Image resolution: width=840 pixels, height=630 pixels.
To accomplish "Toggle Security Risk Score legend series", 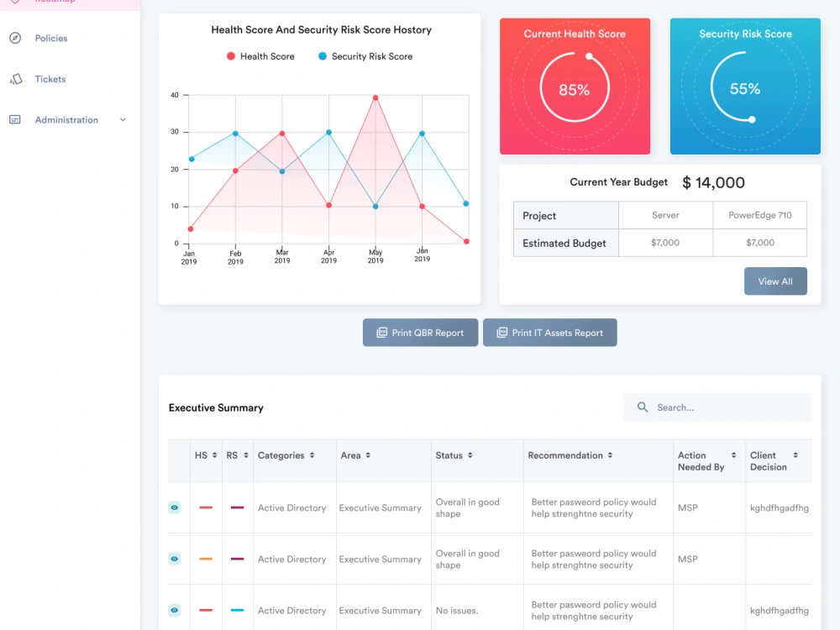I will point(365,56).
